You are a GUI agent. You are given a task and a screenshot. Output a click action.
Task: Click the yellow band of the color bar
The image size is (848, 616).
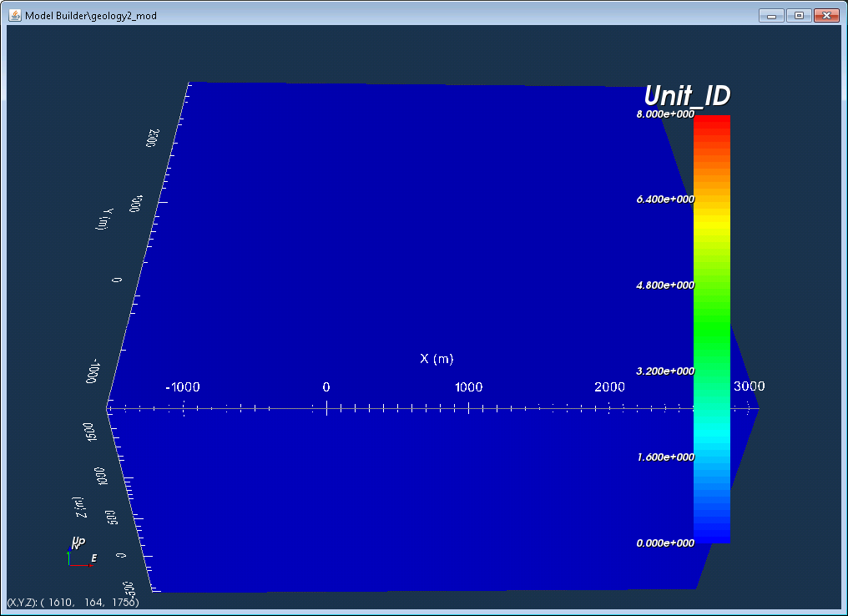712,222
